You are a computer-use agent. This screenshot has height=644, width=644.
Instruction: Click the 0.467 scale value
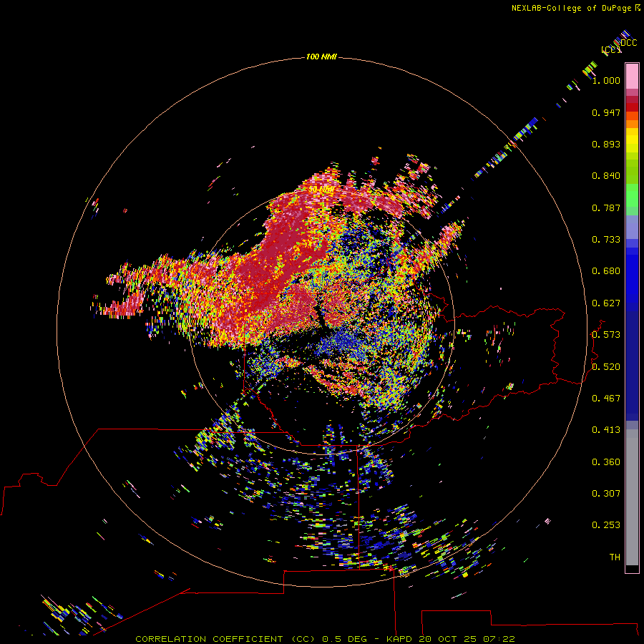point(606,399)
